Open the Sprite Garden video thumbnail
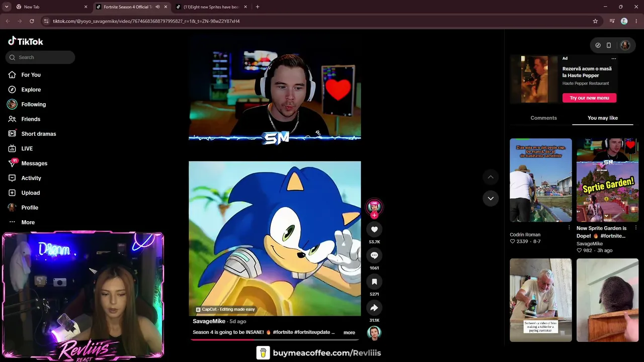This screenshot has width=644, height=362. click(x=607, y=180)
